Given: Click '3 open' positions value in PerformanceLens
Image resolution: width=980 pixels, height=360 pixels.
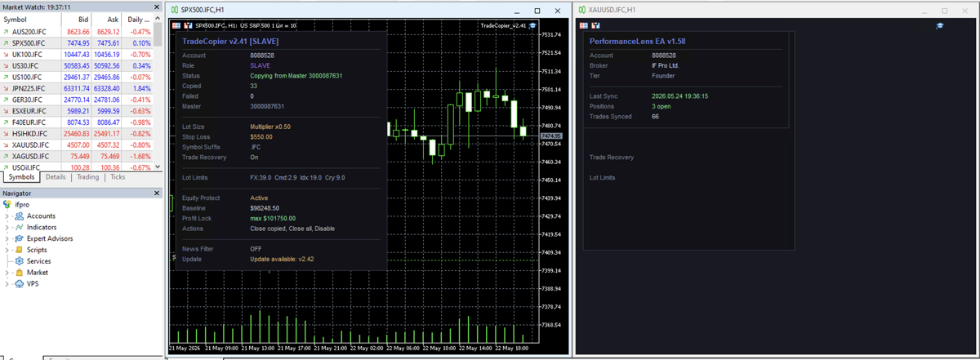Looking at the screenshot, I should click(661, 106).
